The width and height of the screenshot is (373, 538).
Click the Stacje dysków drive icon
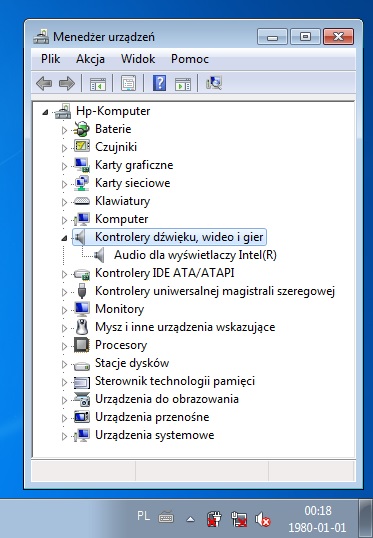(82, 365)
